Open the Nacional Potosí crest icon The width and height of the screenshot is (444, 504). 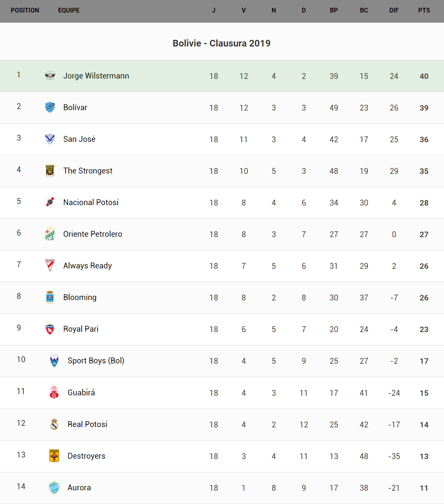50,202
